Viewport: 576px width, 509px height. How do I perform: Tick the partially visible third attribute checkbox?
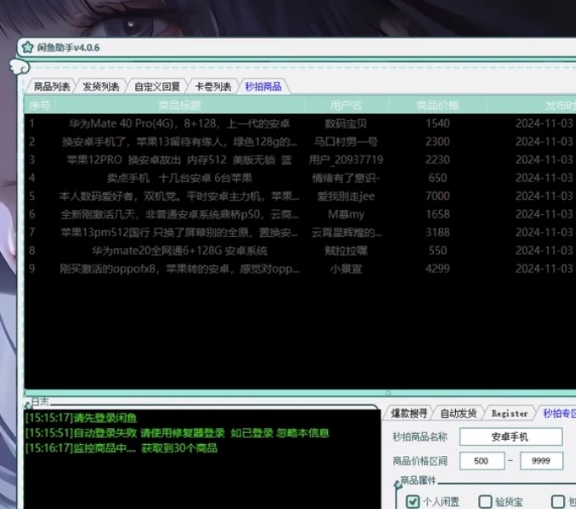[558, 501]
